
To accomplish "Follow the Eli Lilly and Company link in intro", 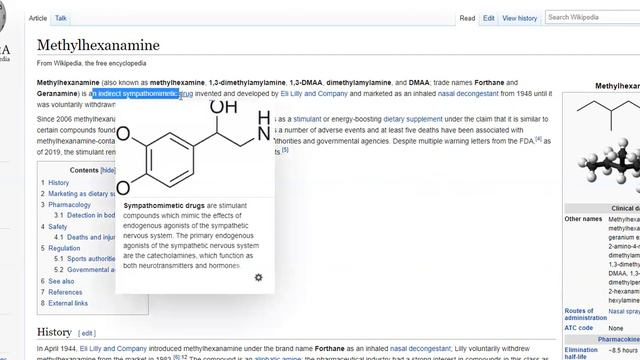I will pos(313,93).
